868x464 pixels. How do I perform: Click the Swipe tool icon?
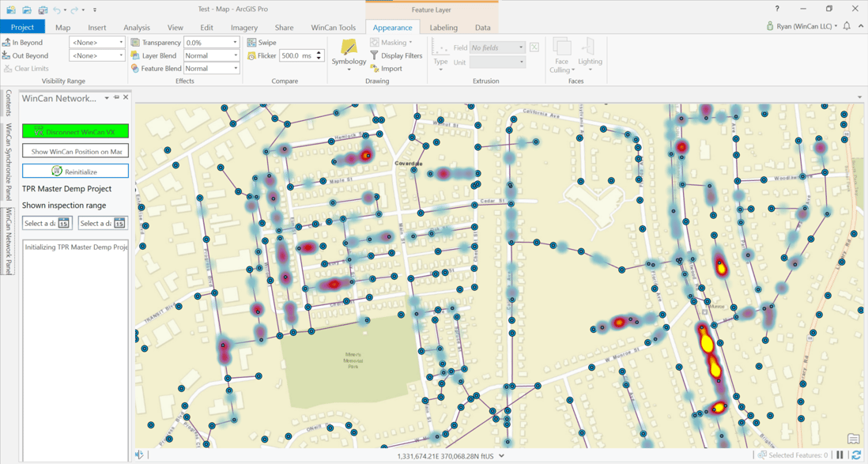(x=250, y=42)
